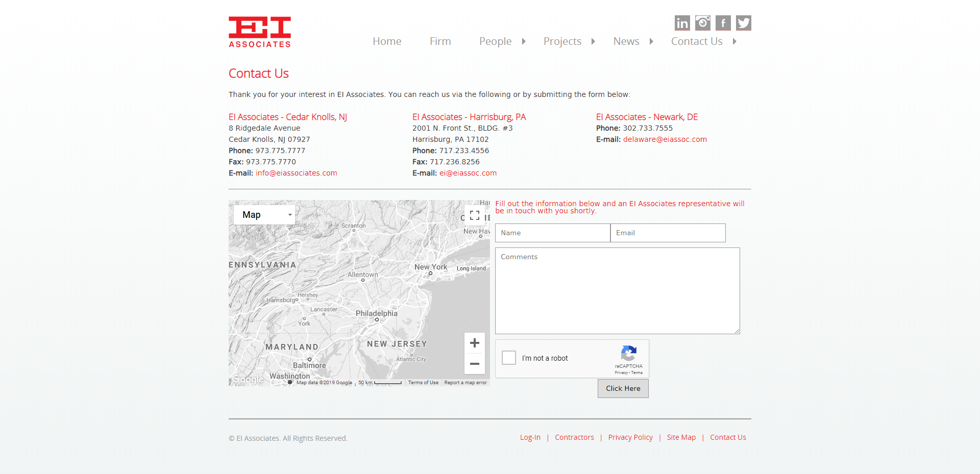The width and height of the screenshot is (980, 474).
Task: Zoom out the map with minus button
Action: [475, 364]
